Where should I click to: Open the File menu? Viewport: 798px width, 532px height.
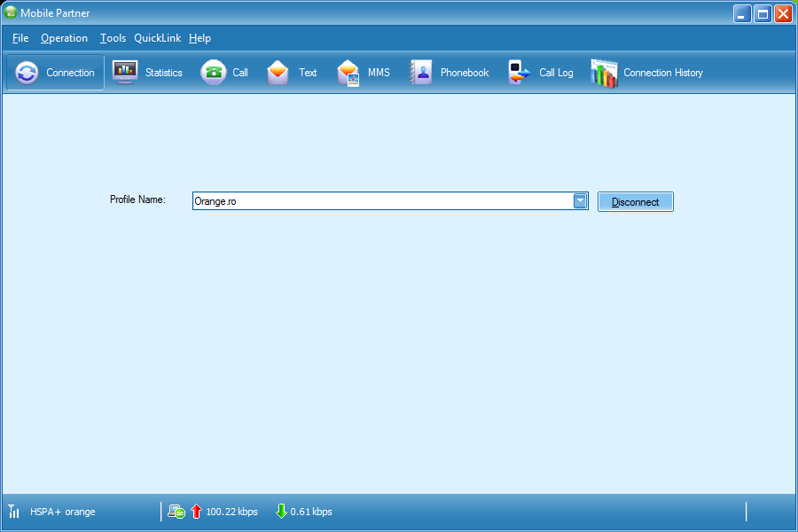[x=20, y=38]
